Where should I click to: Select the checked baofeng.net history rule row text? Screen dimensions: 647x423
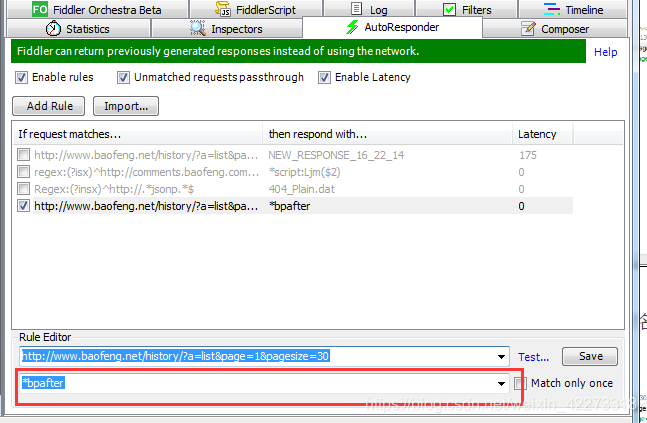[x=146, y=206]
